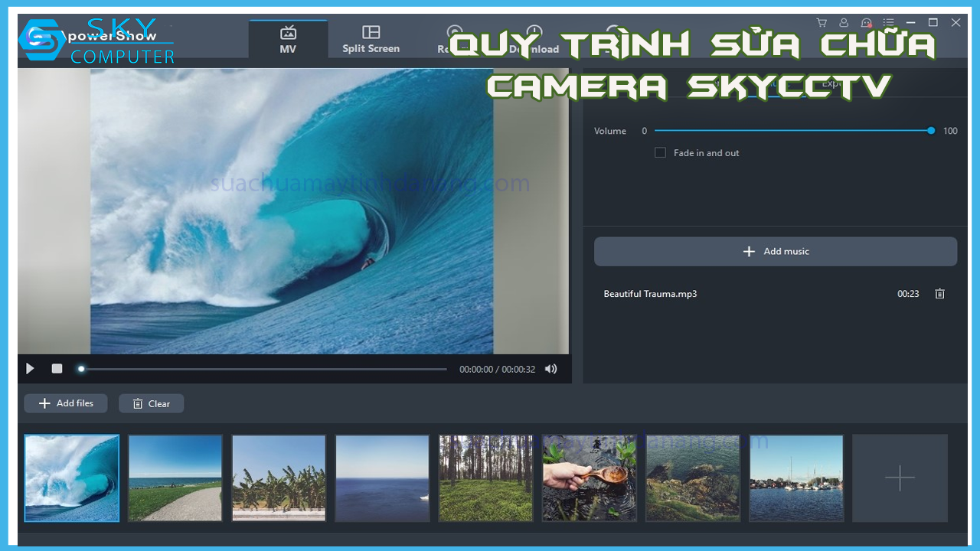The image size is (980, 551).
Task: Play the video preview
Action: pyautogui.click(x=30, y=369)
